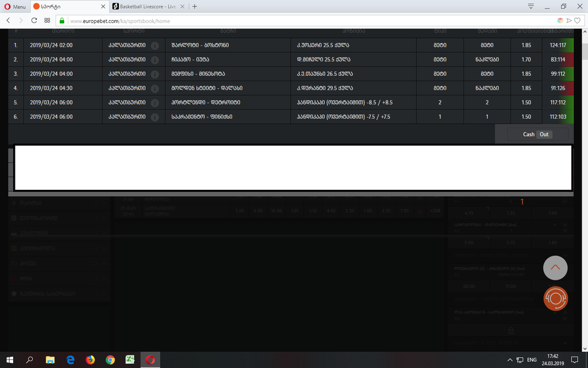The width and height of the screenshot is (588, 368).
Task: Go forward to the next page
Action: click(x=21, y=21)
